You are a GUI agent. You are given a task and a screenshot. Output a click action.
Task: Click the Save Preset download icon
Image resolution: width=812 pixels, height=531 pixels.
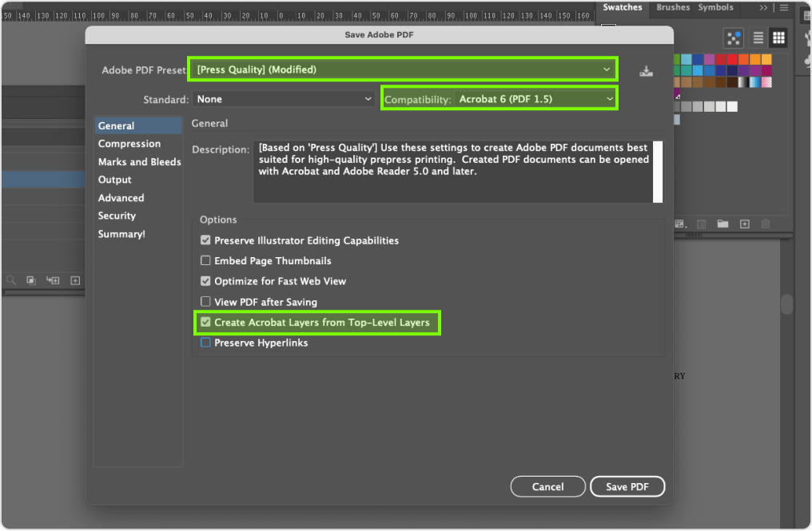646,71
